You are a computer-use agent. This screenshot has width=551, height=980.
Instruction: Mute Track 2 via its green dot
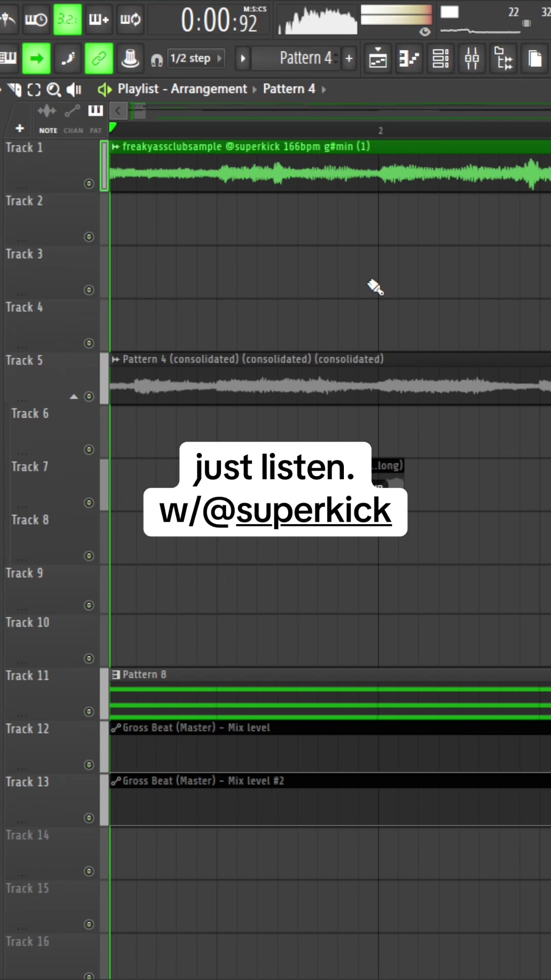pos(89,237)
